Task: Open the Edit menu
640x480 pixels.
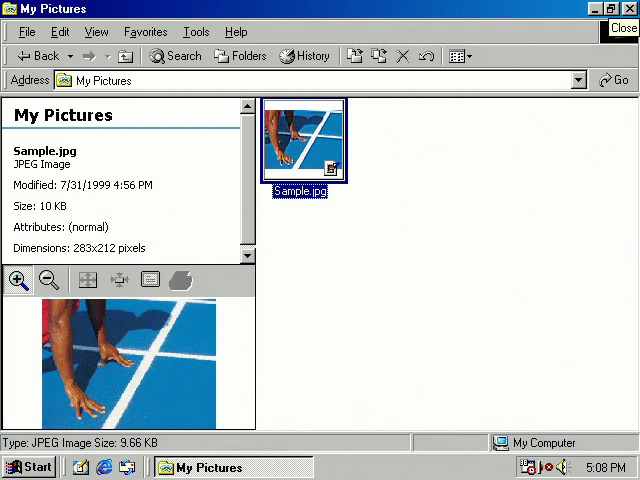Action: (x=60, y=32)
